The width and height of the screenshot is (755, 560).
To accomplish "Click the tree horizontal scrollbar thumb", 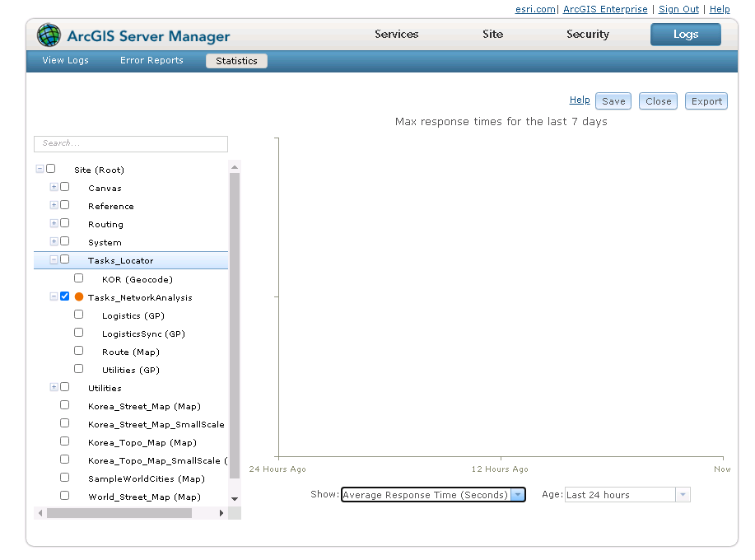I will pos(119,513).
